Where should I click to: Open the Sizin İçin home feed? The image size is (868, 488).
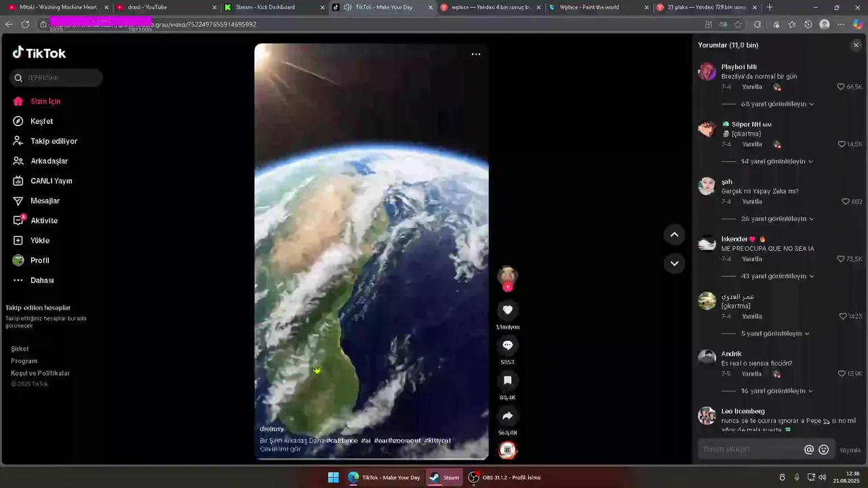(x=45, y=101)
